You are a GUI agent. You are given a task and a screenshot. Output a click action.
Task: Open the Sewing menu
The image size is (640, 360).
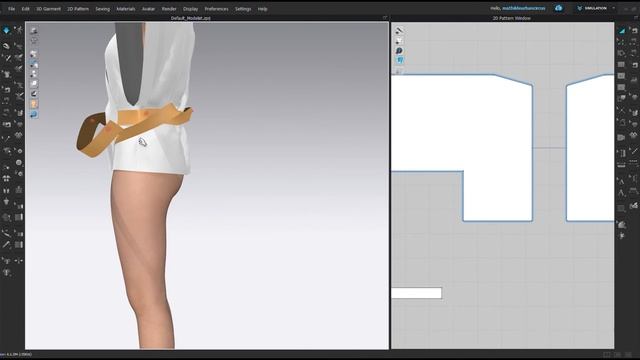pyautogui.click(x=102, y=9)
